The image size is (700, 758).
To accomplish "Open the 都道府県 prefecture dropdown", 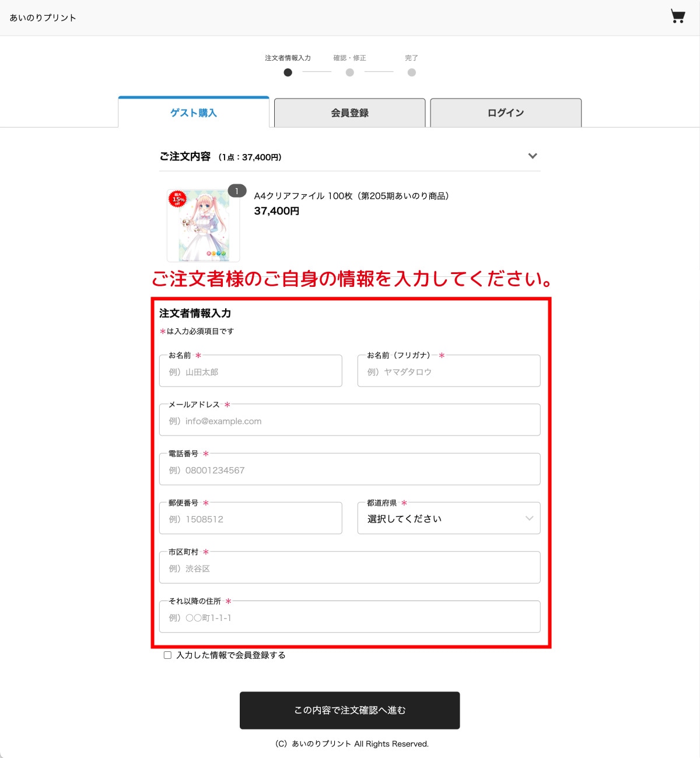I will coord(449,518).
